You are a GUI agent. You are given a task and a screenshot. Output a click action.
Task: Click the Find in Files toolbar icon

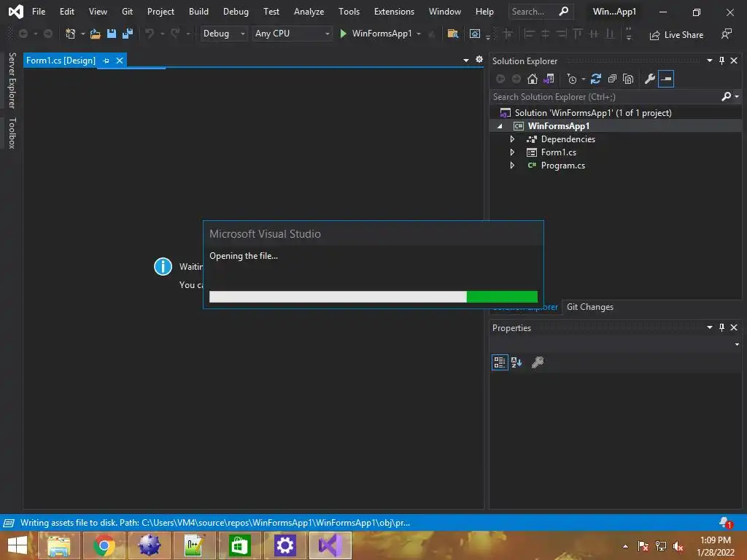click(x=452, y=34)
